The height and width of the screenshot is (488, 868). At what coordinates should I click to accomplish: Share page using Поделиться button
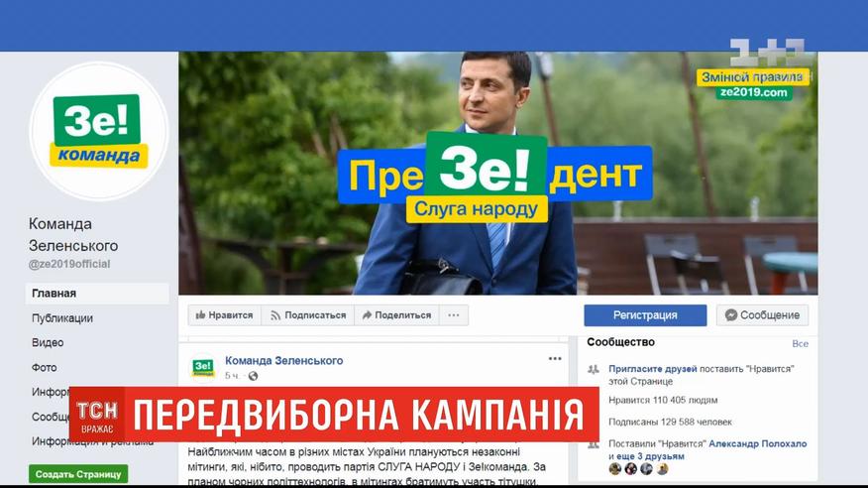click(396, 315)
